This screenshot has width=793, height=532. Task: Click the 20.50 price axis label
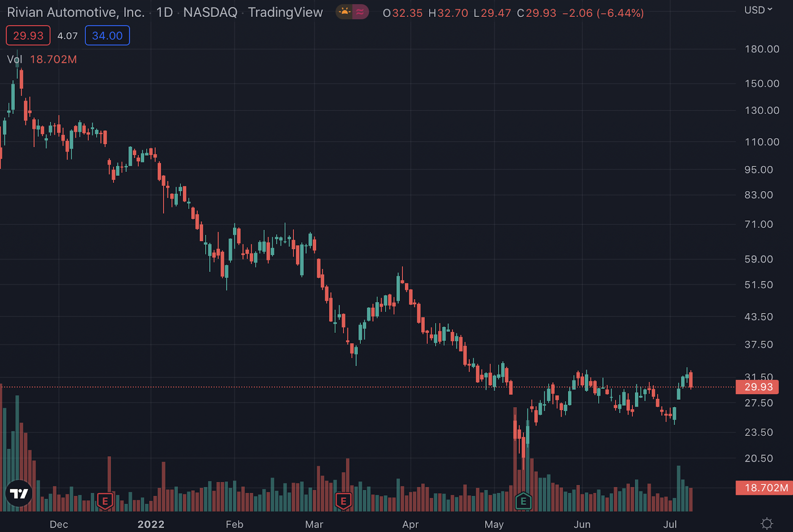[x=759, y=459]
